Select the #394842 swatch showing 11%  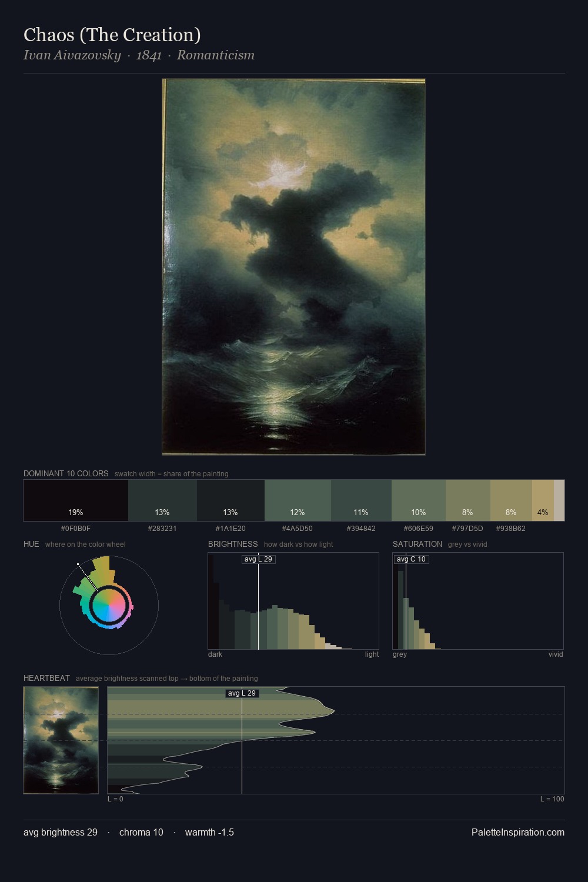coord(361,500)
